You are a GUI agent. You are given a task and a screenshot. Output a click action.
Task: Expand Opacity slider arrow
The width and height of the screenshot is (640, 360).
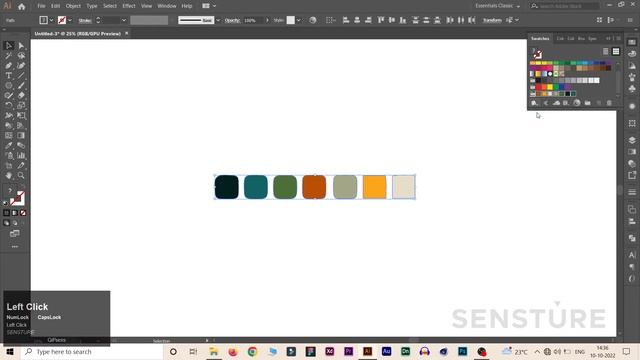point(267,20)
